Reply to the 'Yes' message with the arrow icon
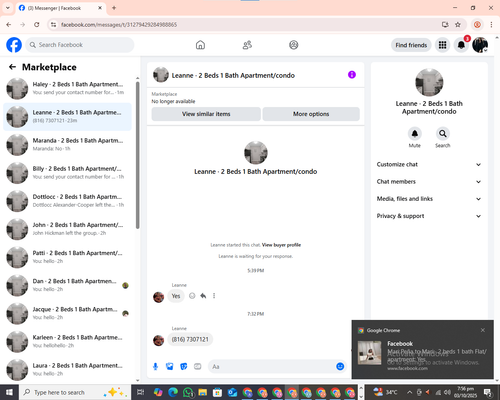The height and width of the screenshot is (400, 500). (203, 296)
